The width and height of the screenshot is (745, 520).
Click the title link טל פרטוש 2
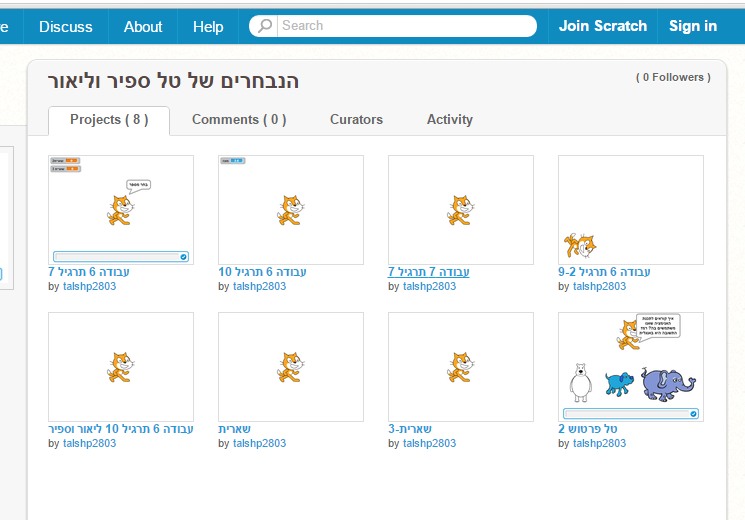pos(588,429)
